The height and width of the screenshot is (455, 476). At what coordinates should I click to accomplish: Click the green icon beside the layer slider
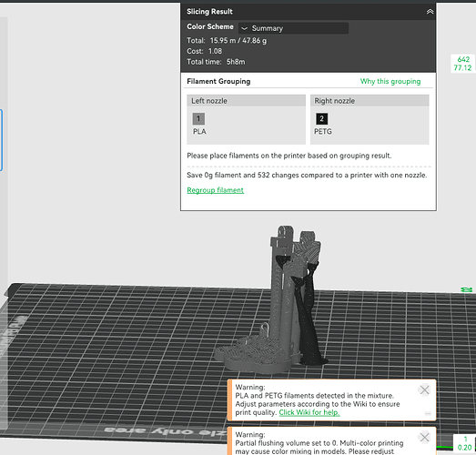pos(467,290)
